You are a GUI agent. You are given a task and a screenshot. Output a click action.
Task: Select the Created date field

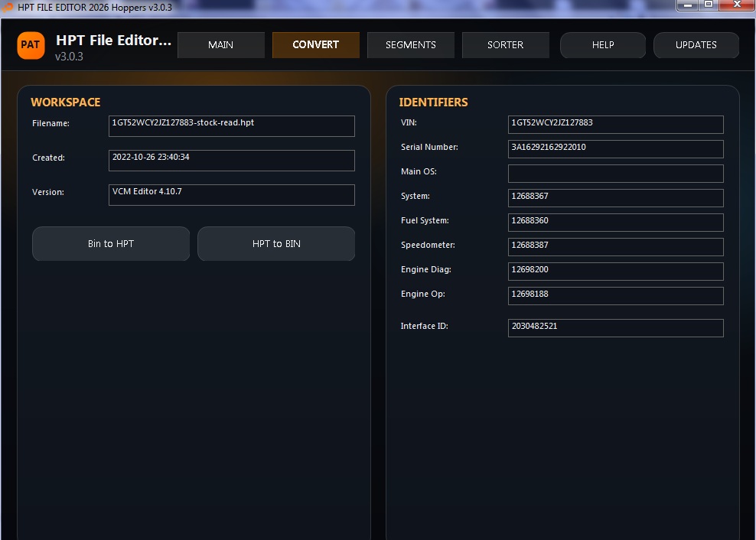(x=232, y=161)
